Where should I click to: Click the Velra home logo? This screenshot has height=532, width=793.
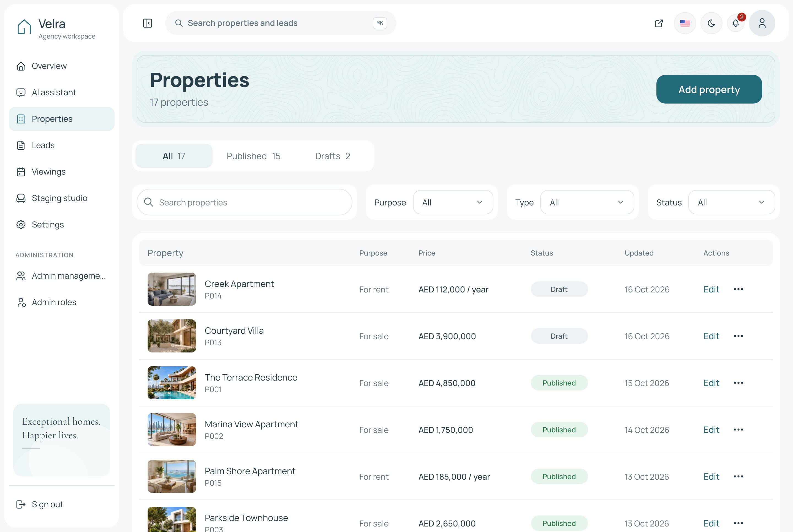pos(24,26)
